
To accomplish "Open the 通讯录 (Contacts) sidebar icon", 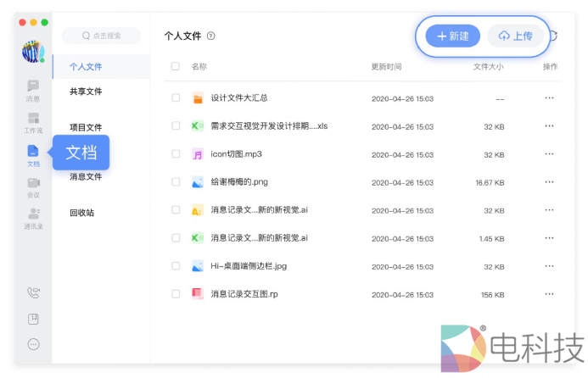I will (x=33, y=217).
